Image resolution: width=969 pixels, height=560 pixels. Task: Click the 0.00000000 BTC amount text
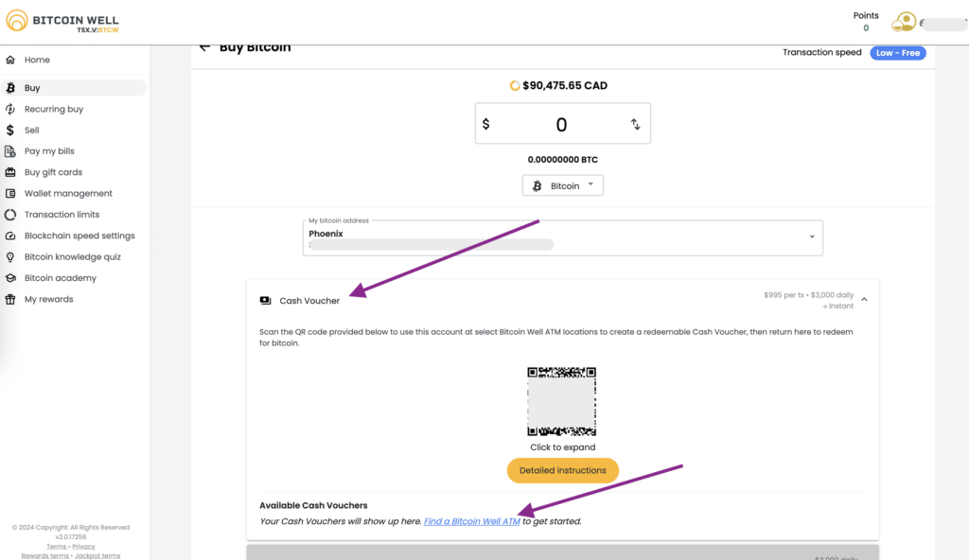point(562,160)
